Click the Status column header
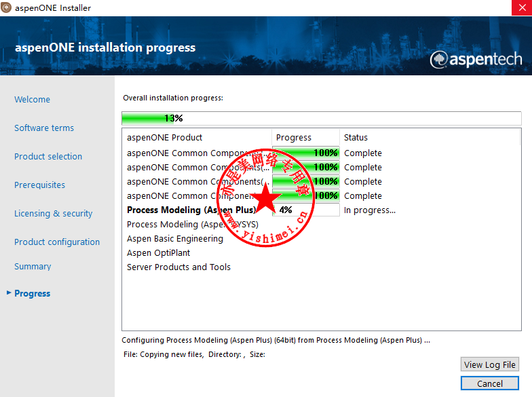This screenshot has height=397, width=532. tap(430, 137)
